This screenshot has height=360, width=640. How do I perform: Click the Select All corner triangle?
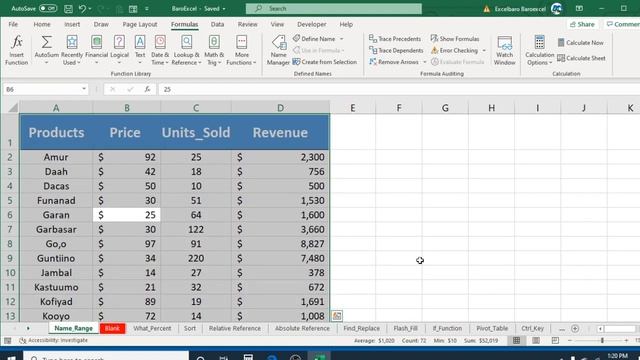point(13,108)
